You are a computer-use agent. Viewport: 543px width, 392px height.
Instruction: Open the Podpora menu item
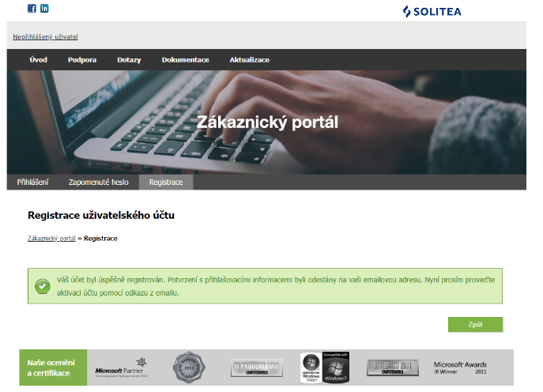82,60
